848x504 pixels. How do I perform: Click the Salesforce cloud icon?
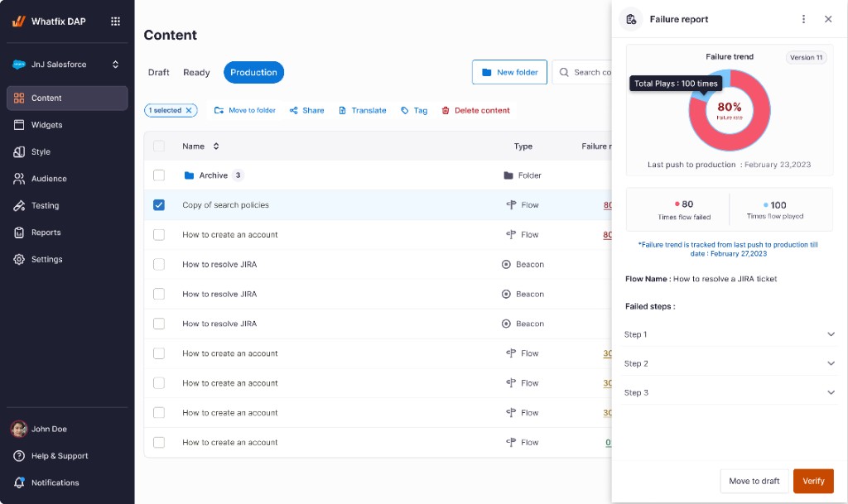point(19,65)
